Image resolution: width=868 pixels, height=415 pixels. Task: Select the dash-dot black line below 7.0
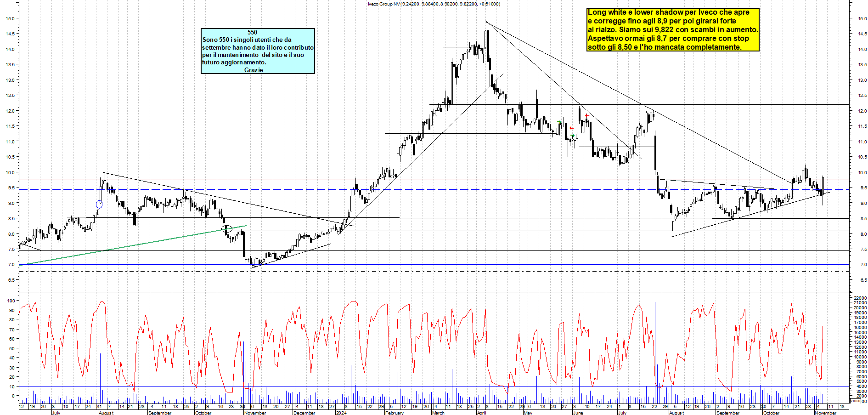point(434,271)
